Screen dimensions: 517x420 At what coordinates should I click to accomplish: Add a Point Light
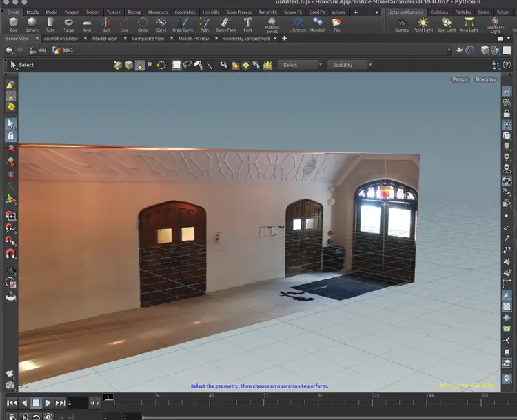pos(423,24)
